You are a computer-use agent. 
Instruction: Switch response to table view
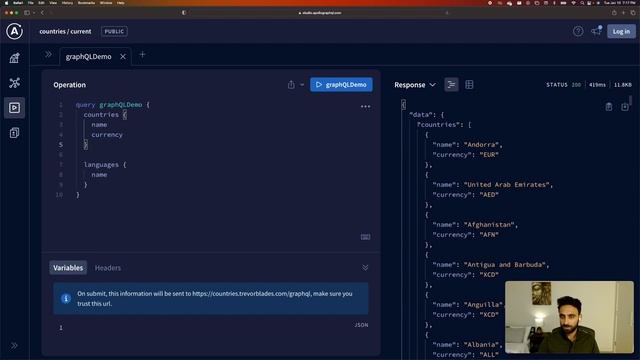pyautogui.click(x=469, y=84)
